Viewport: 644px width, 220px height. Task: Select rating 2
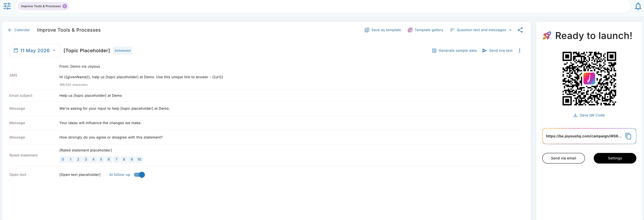[x=78, y=159]
